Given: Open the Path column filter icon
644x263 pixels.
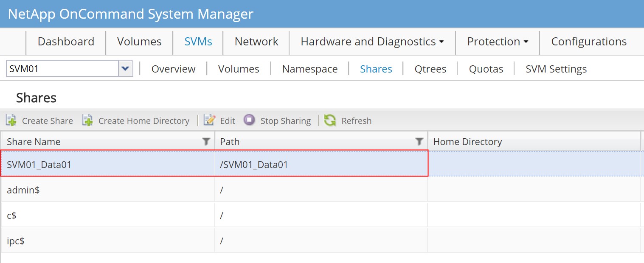Looking at the screenshot, I should (419, 141).
